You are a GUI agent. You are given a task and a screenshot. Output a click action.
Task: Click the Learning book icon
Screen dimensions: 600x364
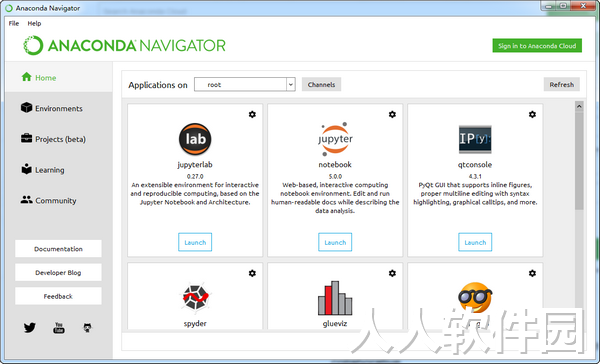pyautogui.click(x=26, y=169)
